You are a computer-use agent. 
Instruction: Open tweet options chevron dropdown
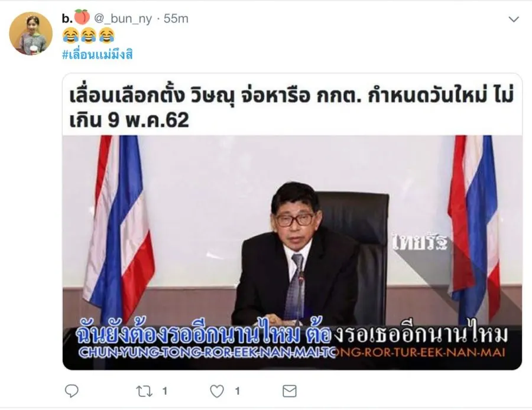coord(514,19)
